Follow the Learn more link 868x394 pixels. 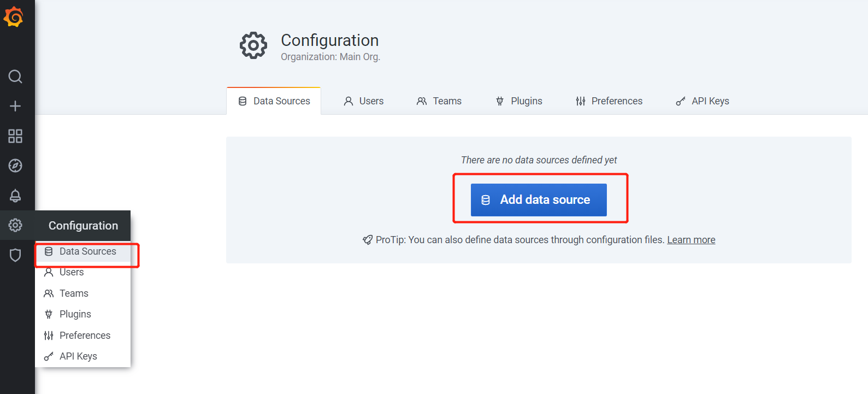pos(691,240)
